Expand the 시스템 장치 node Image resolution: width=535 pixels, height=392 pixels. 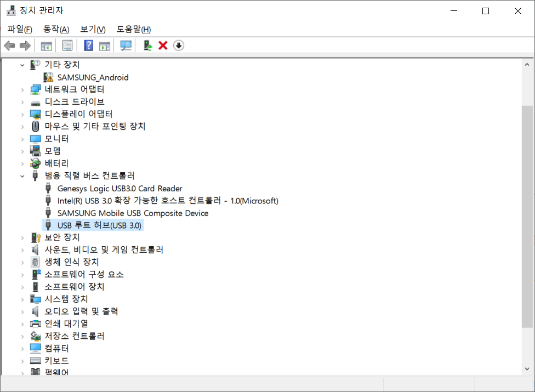pyautogui.click(x=22, y=299)
